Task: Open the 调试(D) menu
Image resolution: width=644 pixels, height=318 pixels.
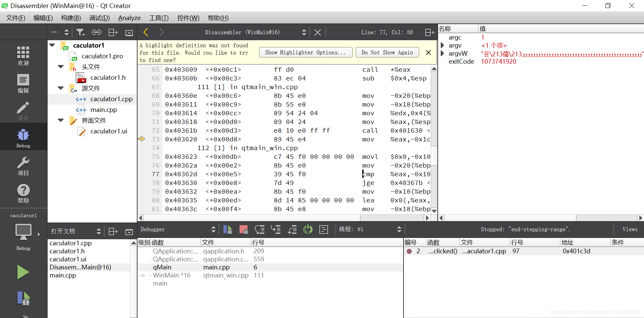Action: point(99,18)
